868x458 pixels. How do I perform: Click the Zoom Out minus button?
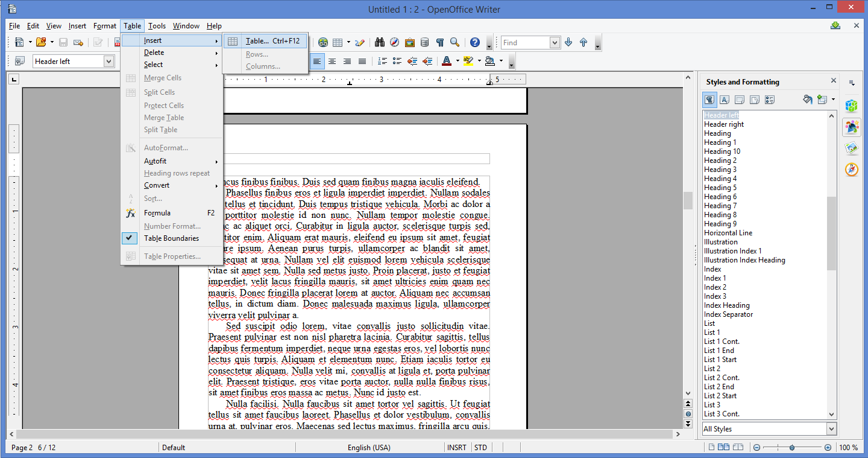pos(756,448)
